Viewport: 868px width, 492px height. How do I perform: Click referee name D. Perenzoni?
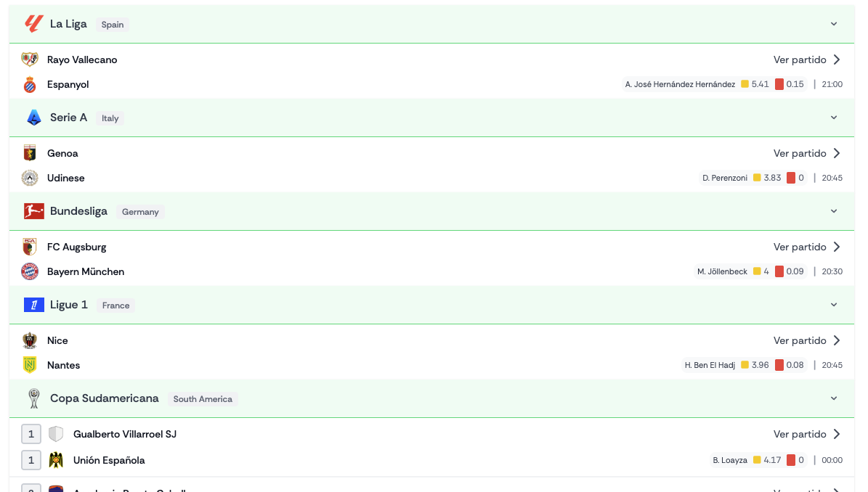coord(725,178)
